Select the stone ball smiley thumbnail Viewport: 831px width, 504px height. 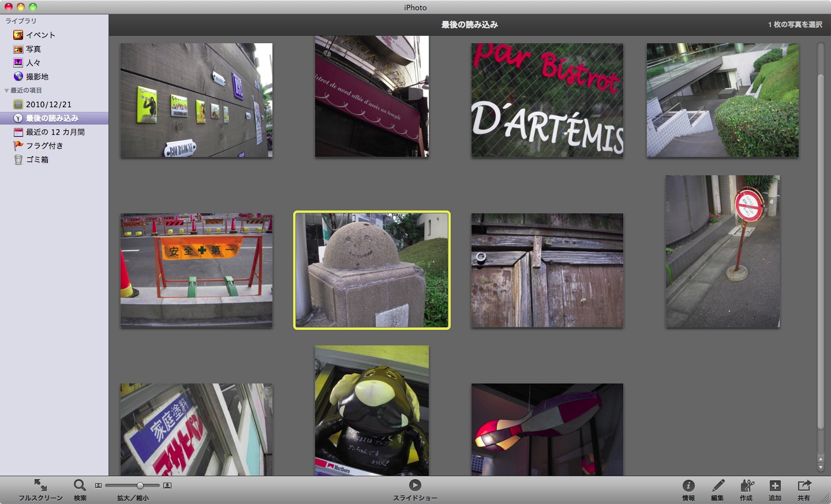372,270
